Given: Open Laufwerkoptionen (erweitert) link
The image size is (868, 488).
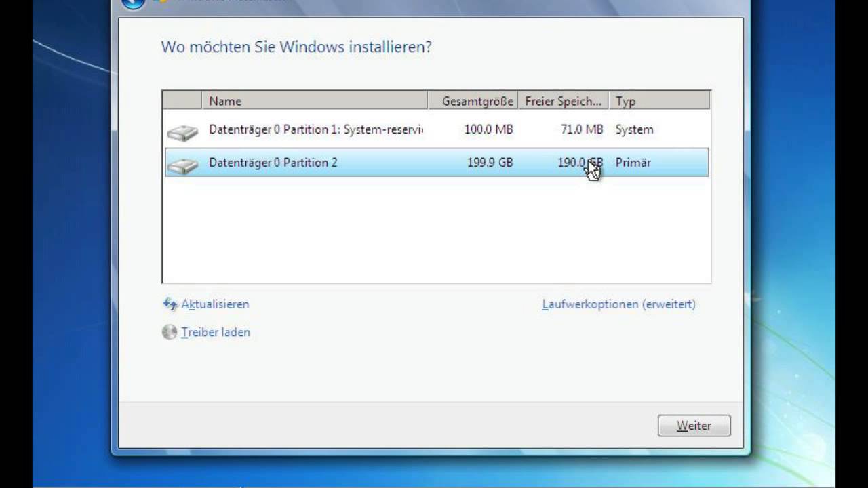Looking at the screenshot, I should coord(618,304).
